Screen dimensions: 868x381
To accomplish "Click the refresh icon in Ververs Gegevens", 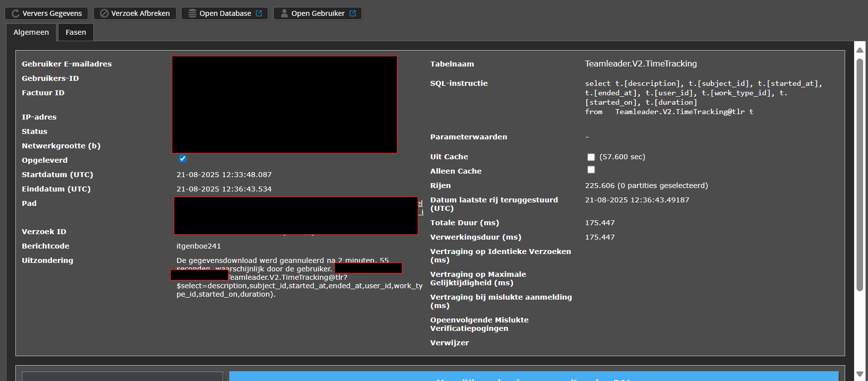I will pyautogui.click(x=15, y=13).
